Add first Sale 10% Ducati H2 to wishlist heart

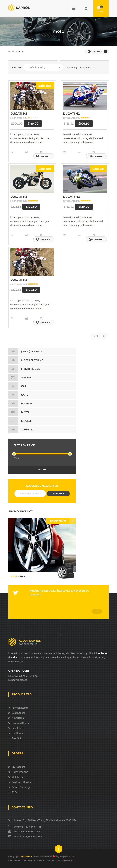coord(12,152)
